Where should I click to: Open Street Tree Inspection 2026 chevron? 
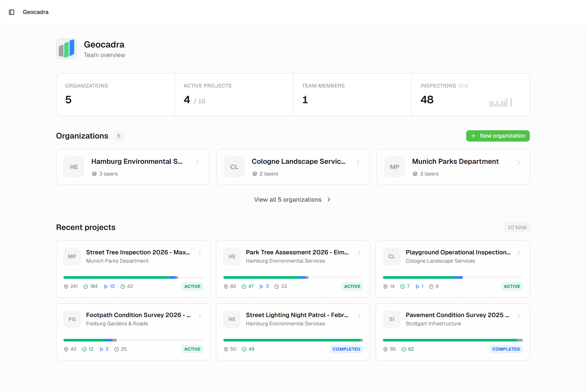pyautogui.click(x=200, y=253)
